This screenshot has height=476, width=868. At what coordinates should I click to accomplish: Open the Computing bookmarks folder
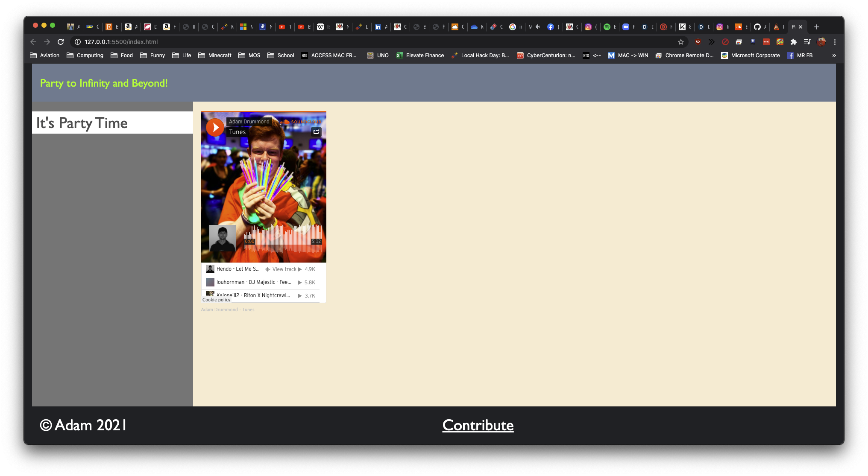pyautogui.click(x=85, y=55)
